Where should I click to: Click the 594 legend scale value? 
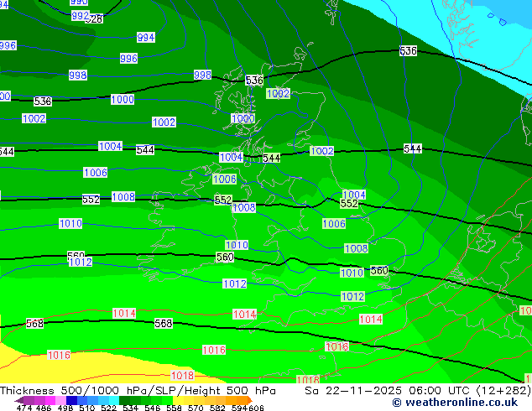pos(239,408)
